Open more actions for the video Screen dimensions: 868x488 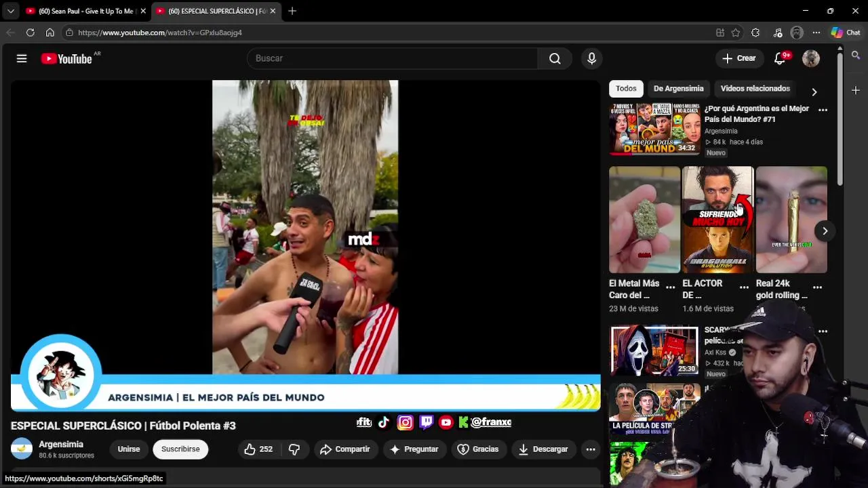click(591, 449)
